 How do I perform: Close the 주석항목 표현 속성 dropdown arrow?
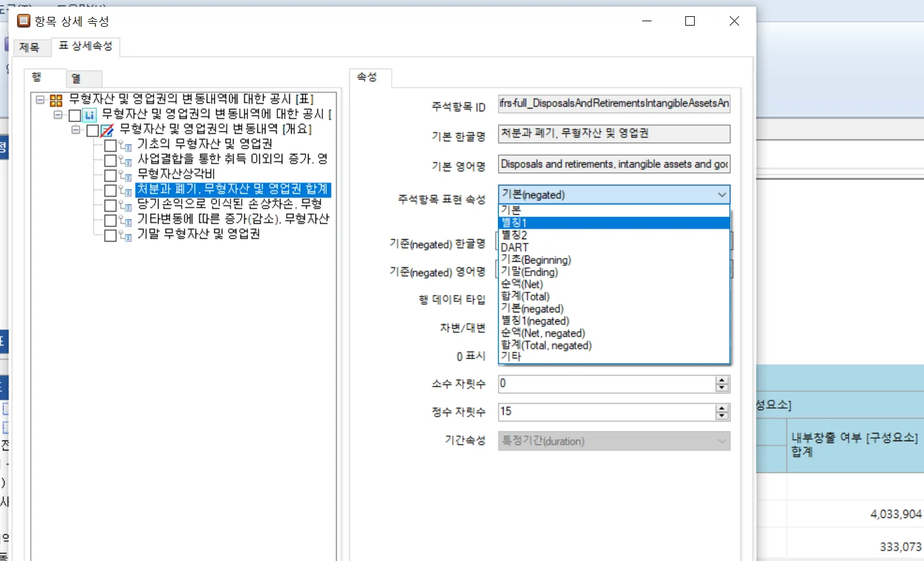(x=722, y=194)
